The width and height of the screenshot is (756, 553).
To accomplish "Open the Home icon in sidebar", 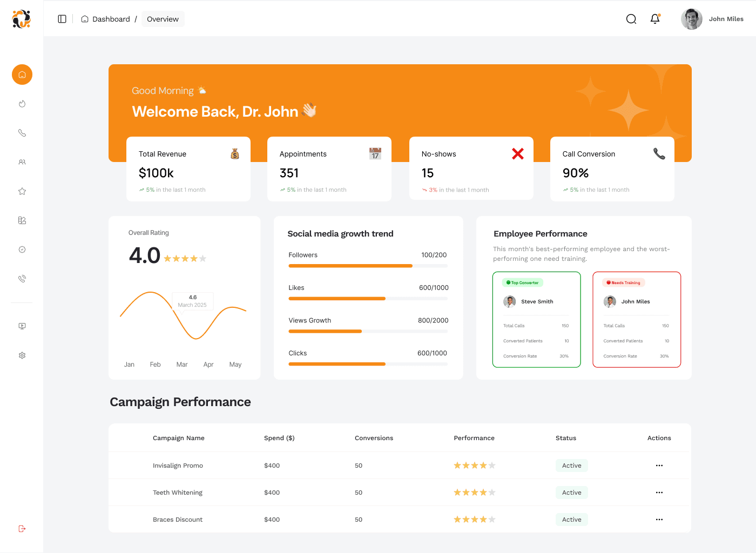I will (22, 75).
